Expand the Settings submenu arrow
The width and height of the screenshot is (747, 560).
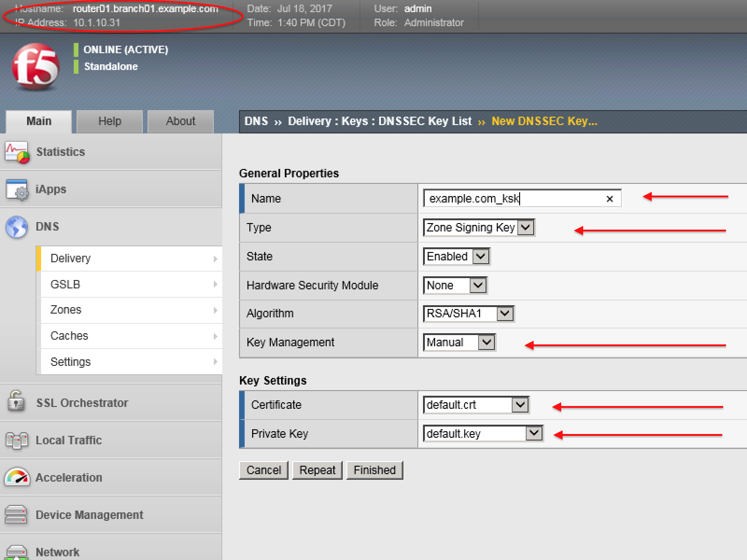[x=215, y=362]
